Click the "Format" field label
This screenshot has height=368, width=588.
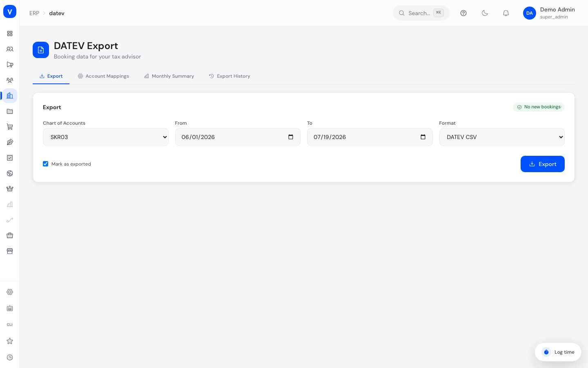[x=448, y=123]
